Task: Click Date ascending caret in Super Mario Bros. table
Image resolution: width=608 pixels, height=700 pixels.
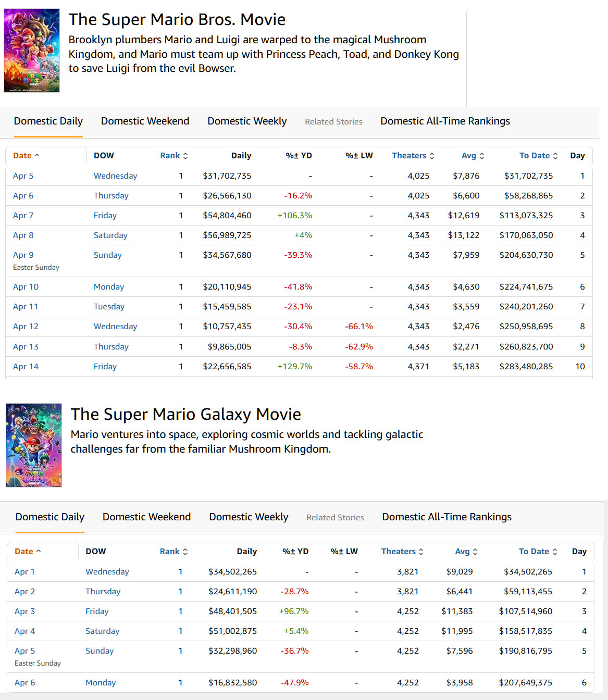Action: click(37, 155)
